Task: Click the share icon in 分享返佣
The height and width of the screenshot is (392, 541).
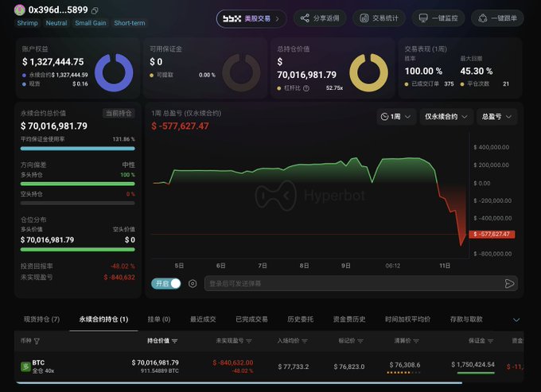Action: tap(305, 18)
